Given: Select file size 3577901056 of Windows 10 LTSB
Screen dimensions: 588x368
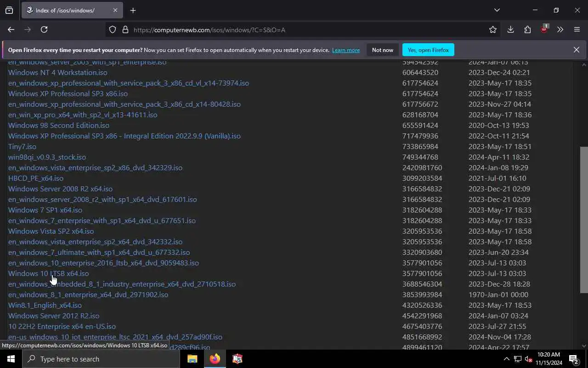Looking at the screenshot, I should 422,273.
